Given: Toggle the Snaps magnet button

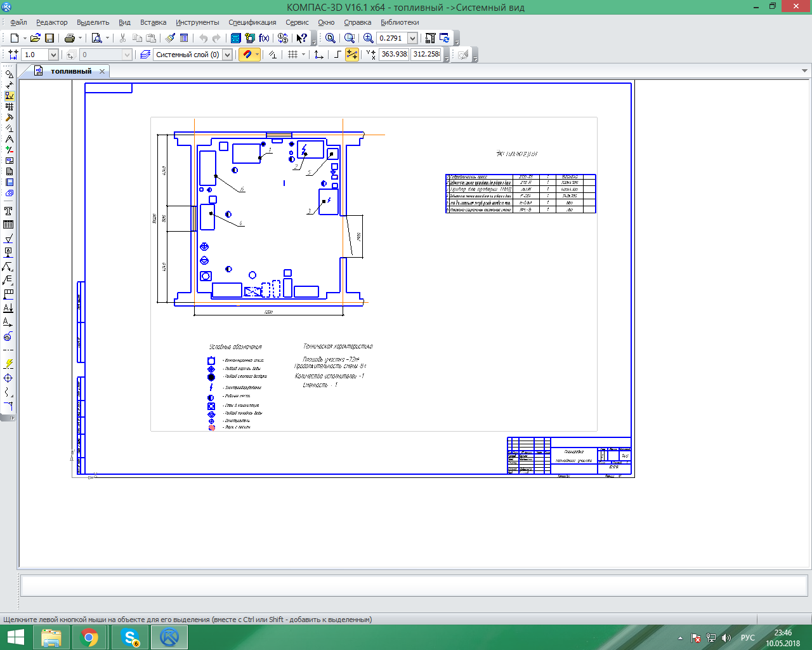Looking at the screenshot, I should pyautogui.click(x=247, y=55).
